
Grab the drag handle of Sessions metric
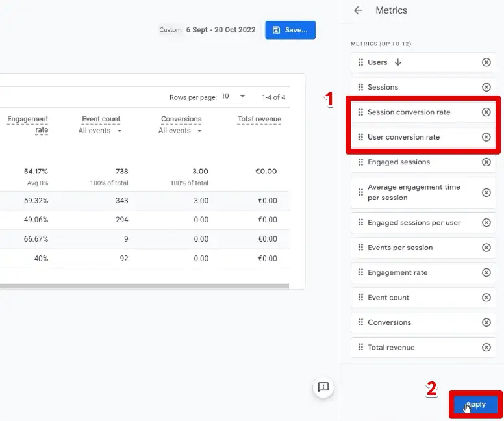pos(360,87)
